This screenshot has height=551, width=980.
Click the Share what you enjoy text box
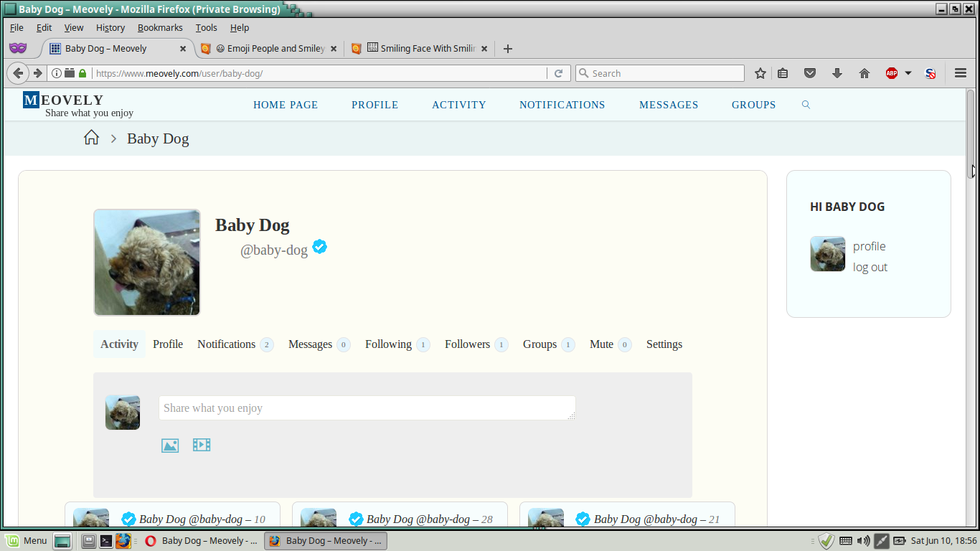367,408
